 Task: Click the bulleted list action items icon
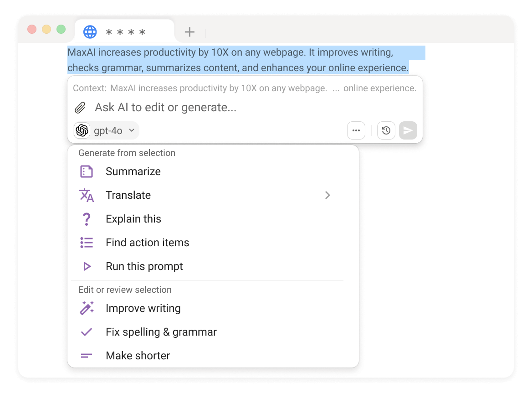(x=87, y=243)
